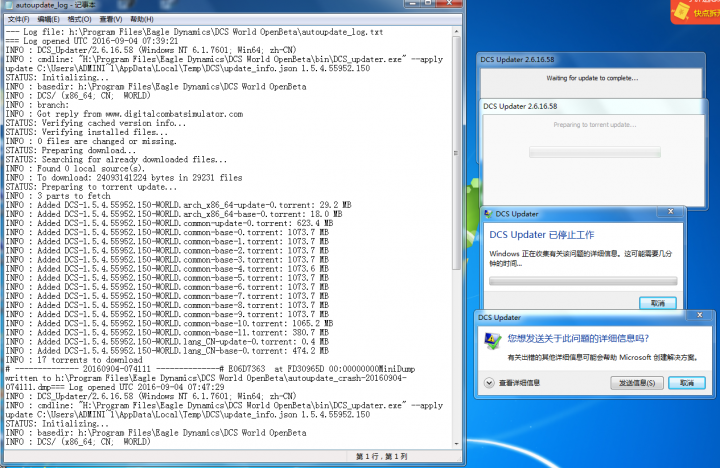Cancel the Windows problem-collecting dialog
Viewport: 720px width, 468px height.
coord(657,302)
